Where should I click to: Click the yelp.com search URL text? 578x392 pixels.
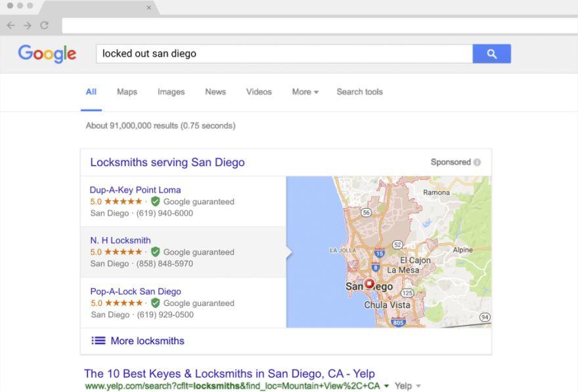(233, 385)
